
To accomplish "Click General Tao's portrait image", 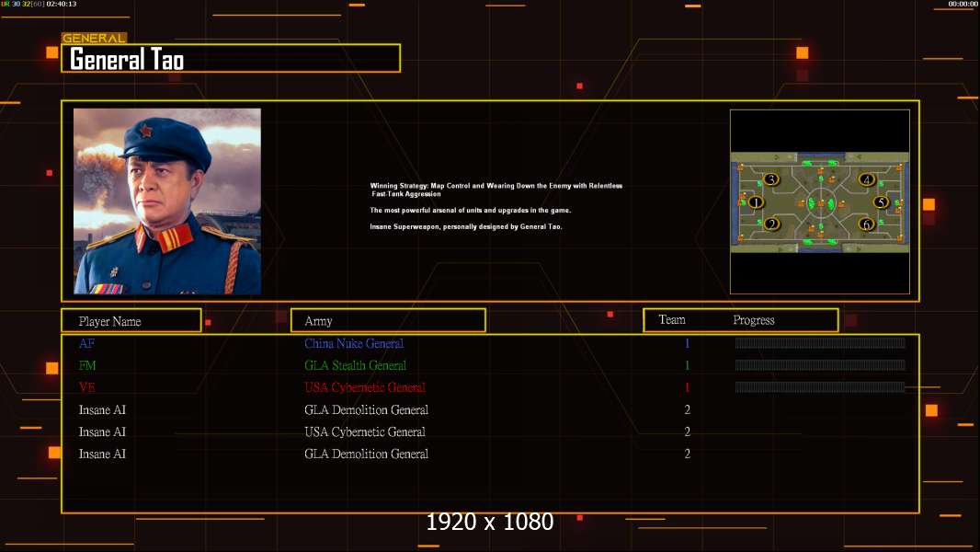I will click(x=167, y=201).
